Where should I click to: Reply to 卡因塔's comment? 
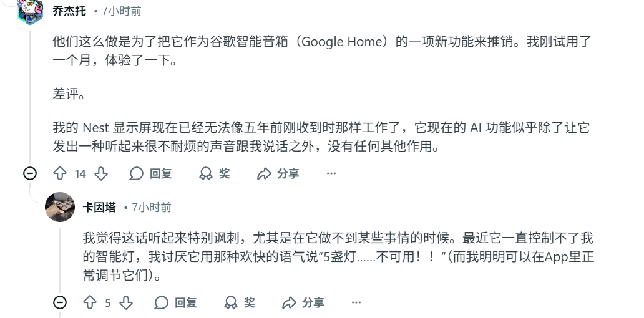[177, 302]
